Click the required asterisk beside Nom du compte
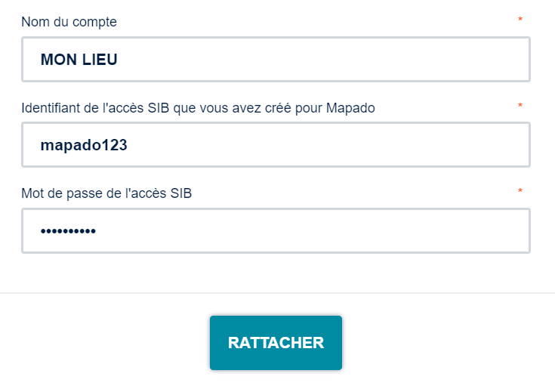555x392 pixels. [520, 20]
